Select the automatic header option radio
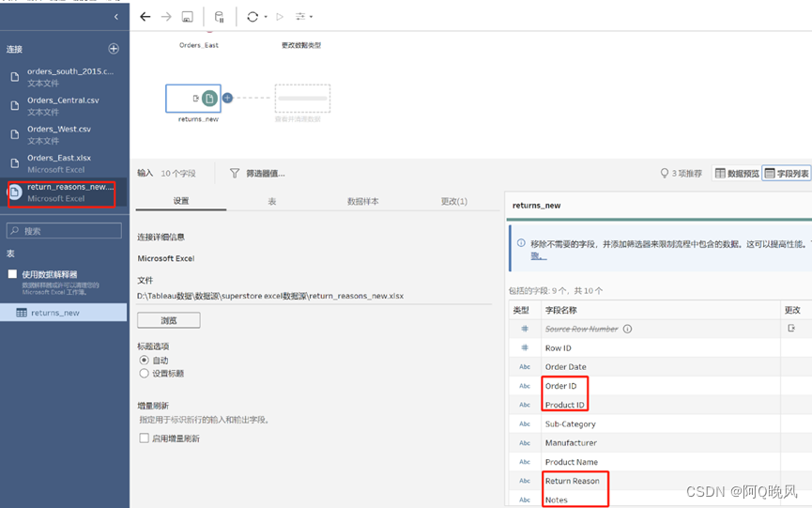Screen dimensions: 812x508 (x=144, y=360)
